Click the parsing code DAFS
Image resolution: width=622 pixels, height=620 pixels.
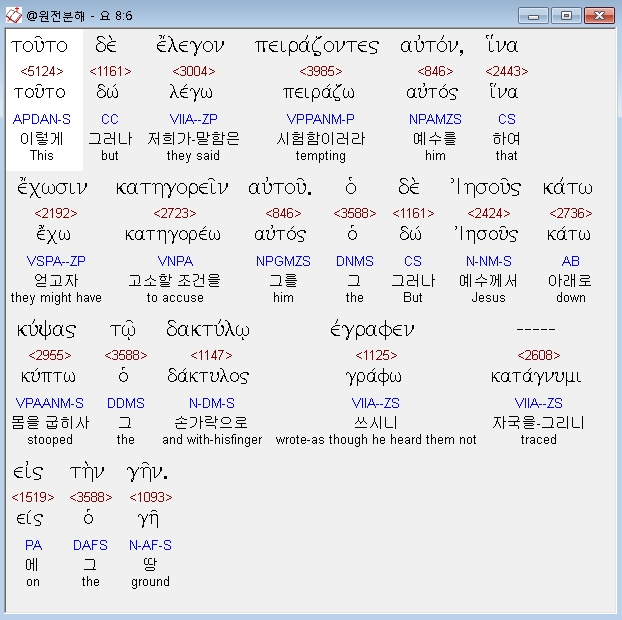pyautogui.click(x=90, y=545)
